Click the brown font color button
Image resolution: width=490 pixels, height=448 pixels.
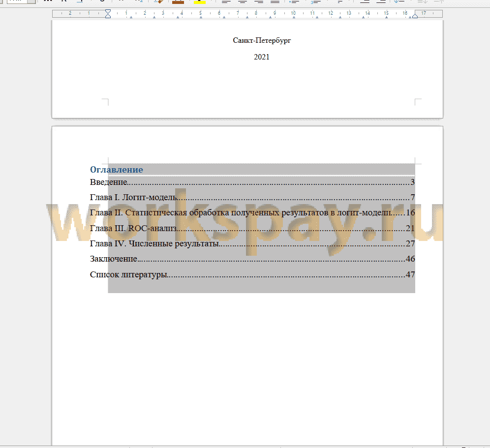(178, 1)
